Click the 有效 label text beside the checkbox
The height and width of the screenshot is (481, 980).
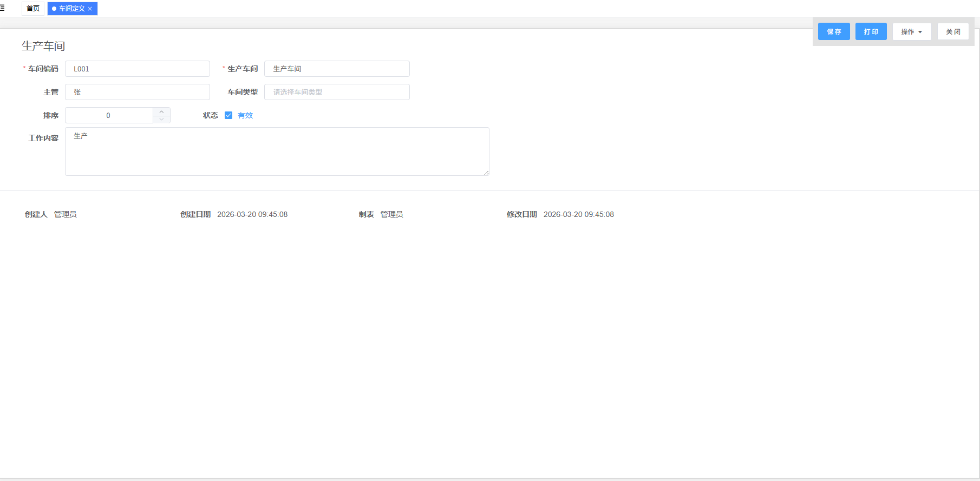245,115
